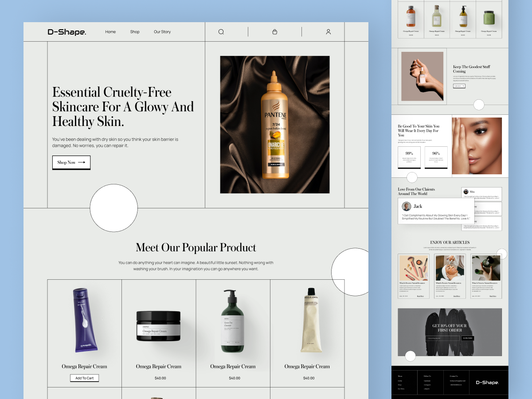This screenshot has width=532, height=399.
Task: Click the Meet Our Popular Product heading
Action: click(196, 247)
